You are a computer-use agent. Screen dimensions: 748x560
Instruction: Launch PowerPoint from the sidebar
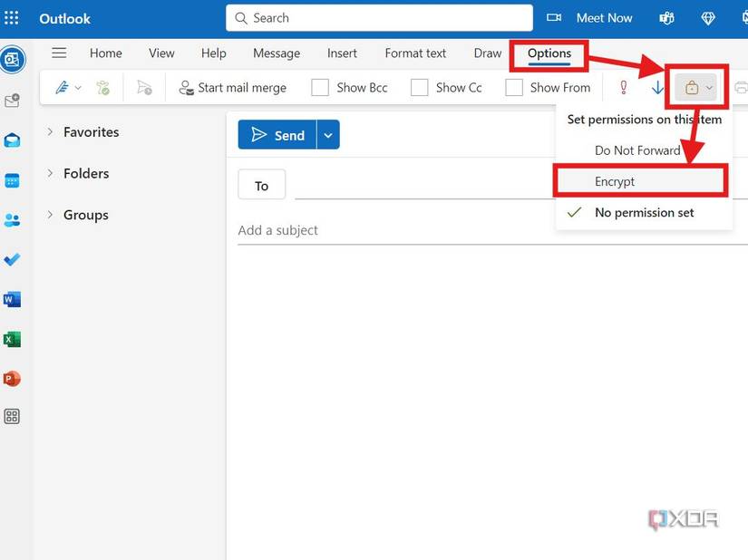[13, 379]
